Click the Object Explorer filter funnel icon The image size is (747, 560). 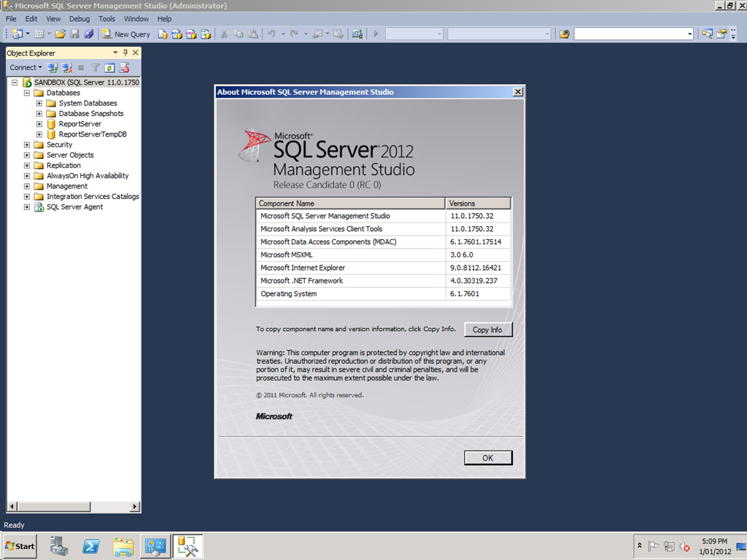[95, 68]
